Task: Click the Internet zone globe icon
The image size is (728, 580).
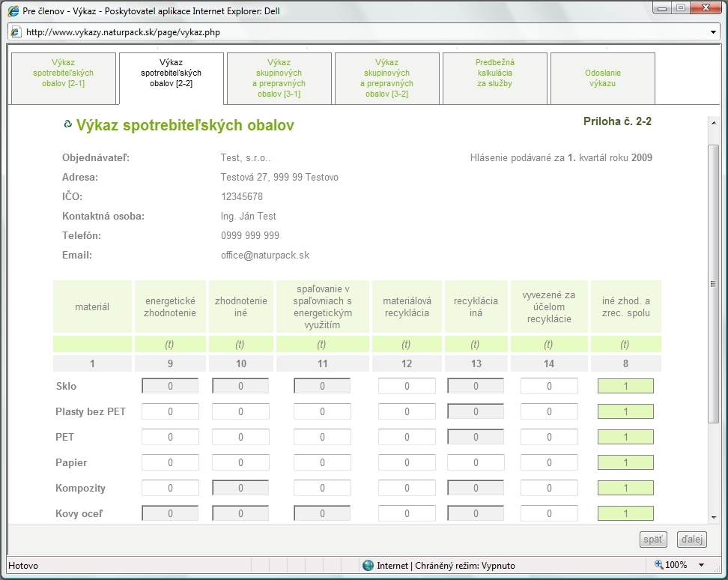Action: tap(368, 565)
